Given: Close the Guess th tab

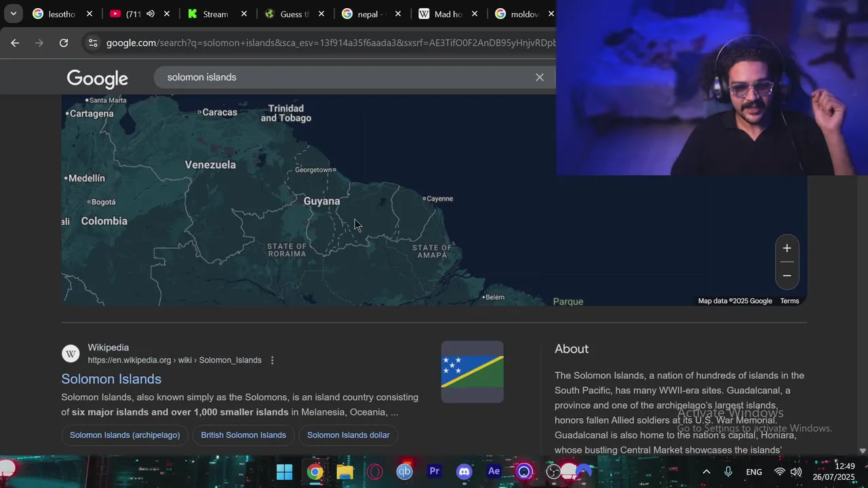Looking at the screenshot, I should pyautogui.click(x=321, y=14).
